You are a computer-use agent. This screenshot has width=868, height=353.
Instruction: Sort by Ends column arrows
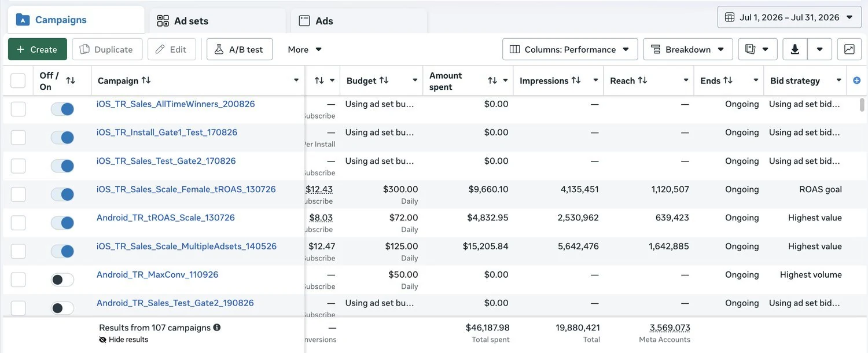click(x=728, y=80)
